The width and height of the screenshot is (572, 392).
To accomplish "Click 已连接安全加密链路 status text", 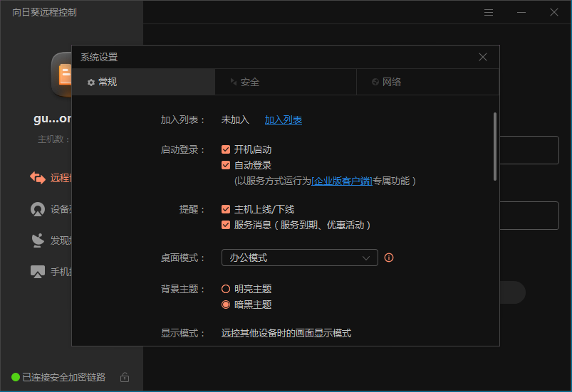I will tap(64, 377).
